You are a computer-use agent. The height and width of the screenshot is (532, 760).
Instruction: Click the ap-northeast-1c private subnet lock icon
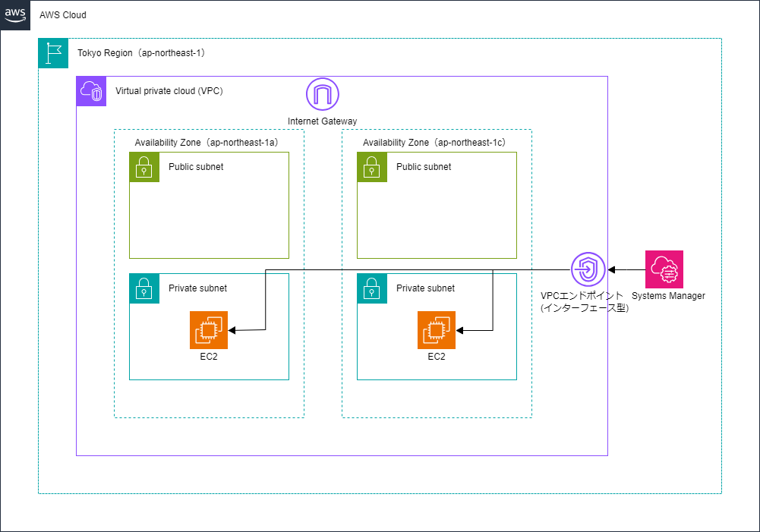372,288
